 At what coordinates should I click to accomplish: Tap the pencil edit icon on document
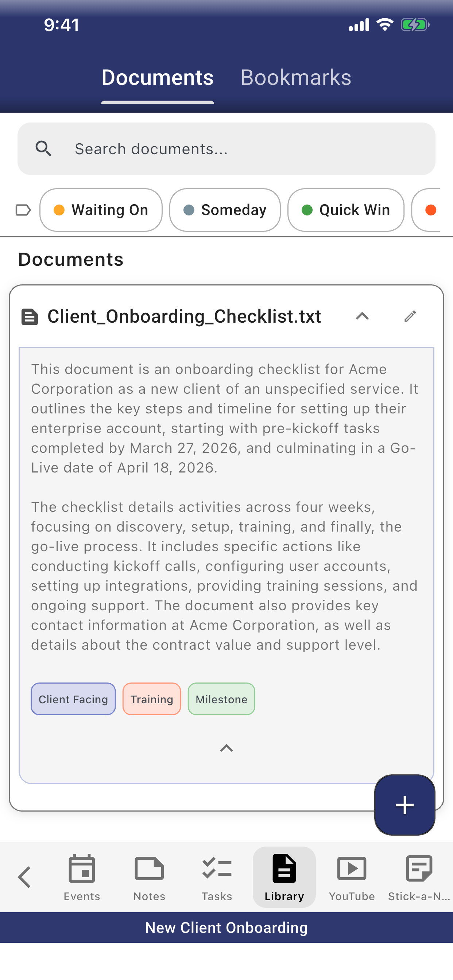[x=410, y=316]
